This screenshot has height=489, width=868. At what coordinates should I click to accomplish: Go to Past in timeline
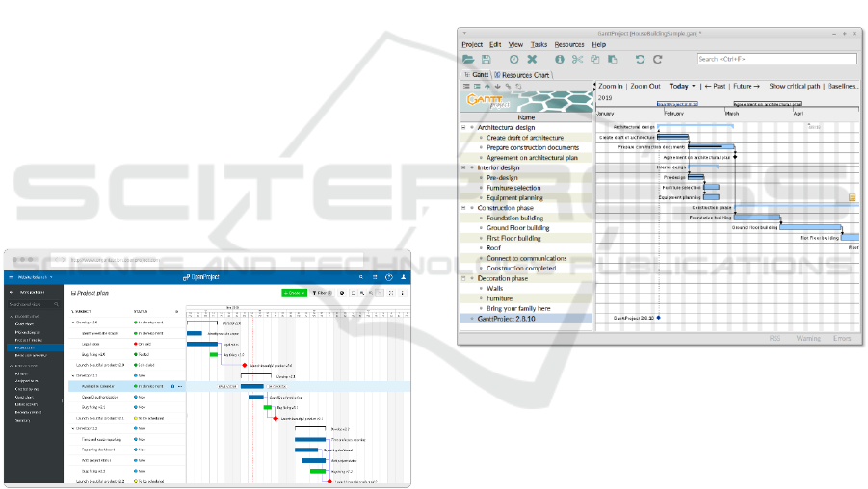click(715, 86)
